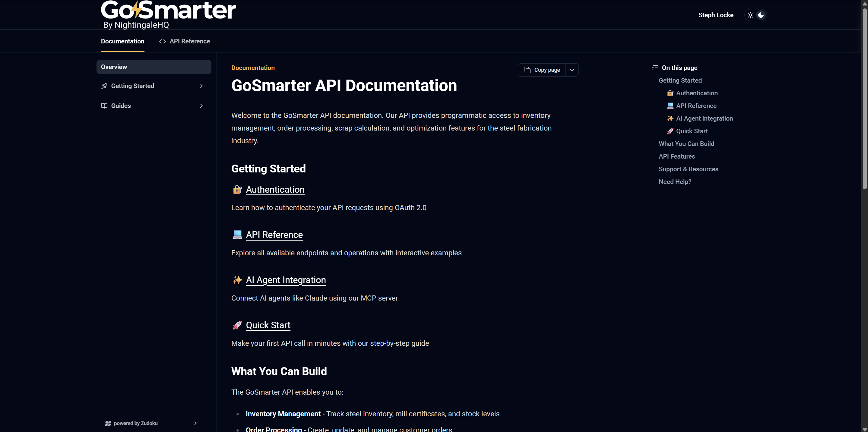Click the On this page list icon
The height and width of the screenshot is (432, 868).
coord(654,68)
